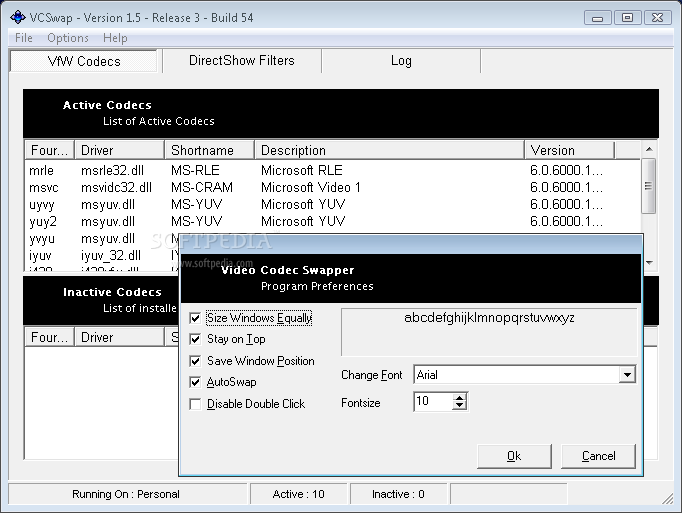Image resolution: width=682 pixels, height=513 pixels.
Task: Switch to the VfW Codecs tab
Action: click(x=84, y=61)
